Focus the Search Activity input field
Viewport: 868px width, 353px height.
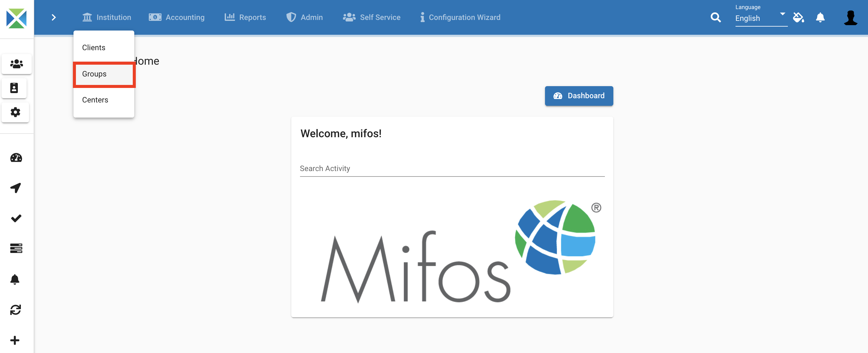pos(452,168)
